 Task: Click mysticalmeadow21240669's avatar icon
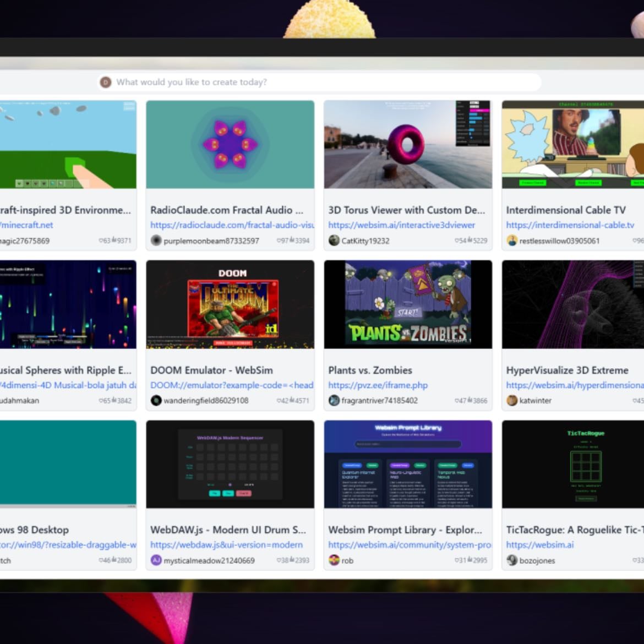coord(156,560)
